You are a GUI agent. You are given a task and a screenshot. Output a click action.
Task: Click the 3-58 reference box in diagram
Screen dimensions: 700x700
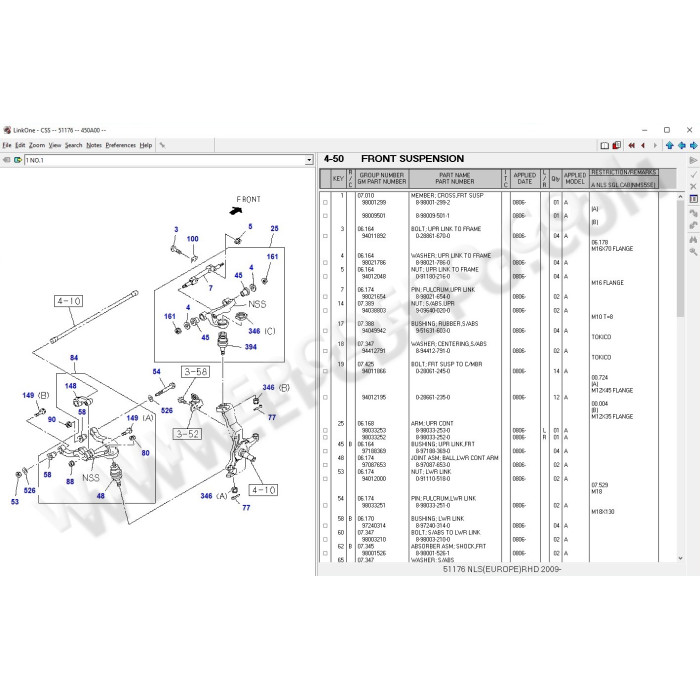tap(196, 371)
